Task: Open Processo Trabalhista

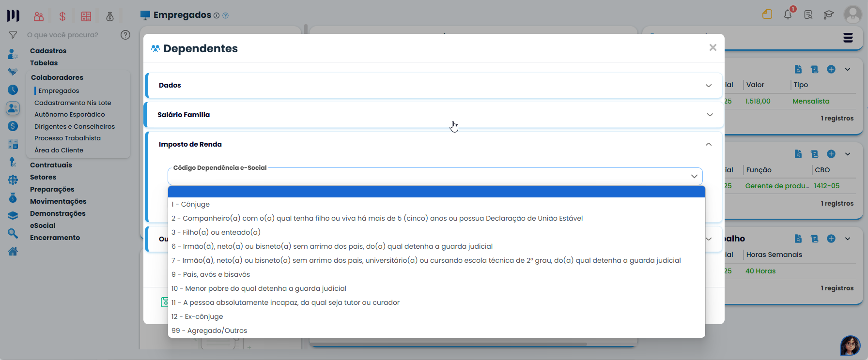Action: [x=67, y=138]
